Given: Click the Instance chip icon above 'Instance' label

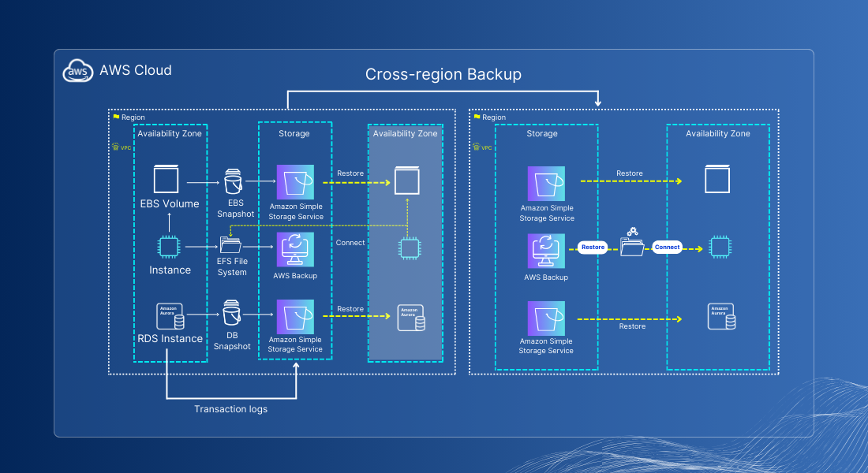Looking at the screenshot, I should click(169, 247).
